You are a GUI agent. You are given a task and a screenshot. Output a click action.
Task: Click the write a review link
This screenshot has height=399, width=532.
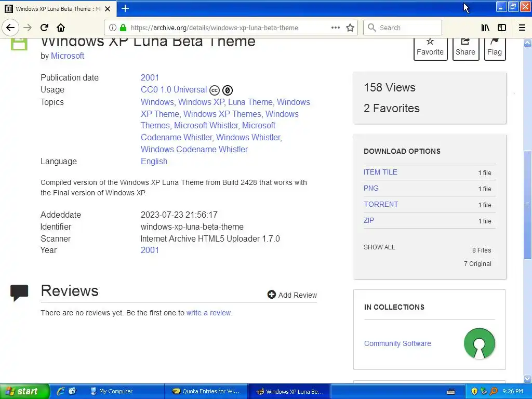(209, 313)
